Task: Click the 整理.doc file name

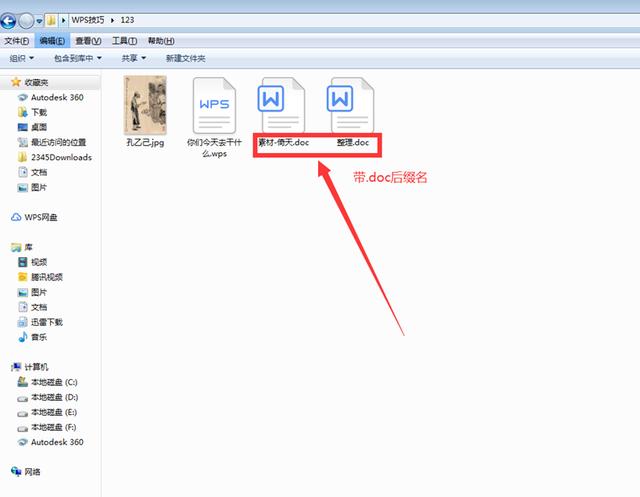Action: coord(353,142)
